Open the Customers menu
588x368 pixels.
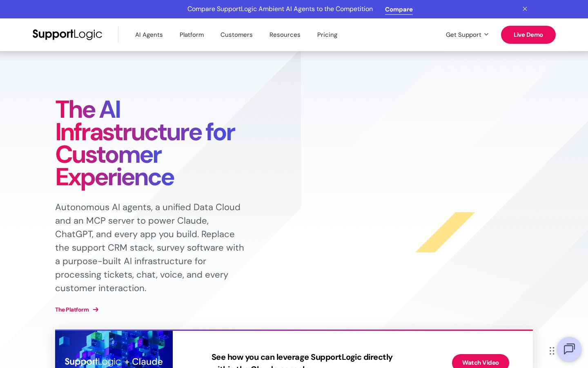(x=236, y=35)
